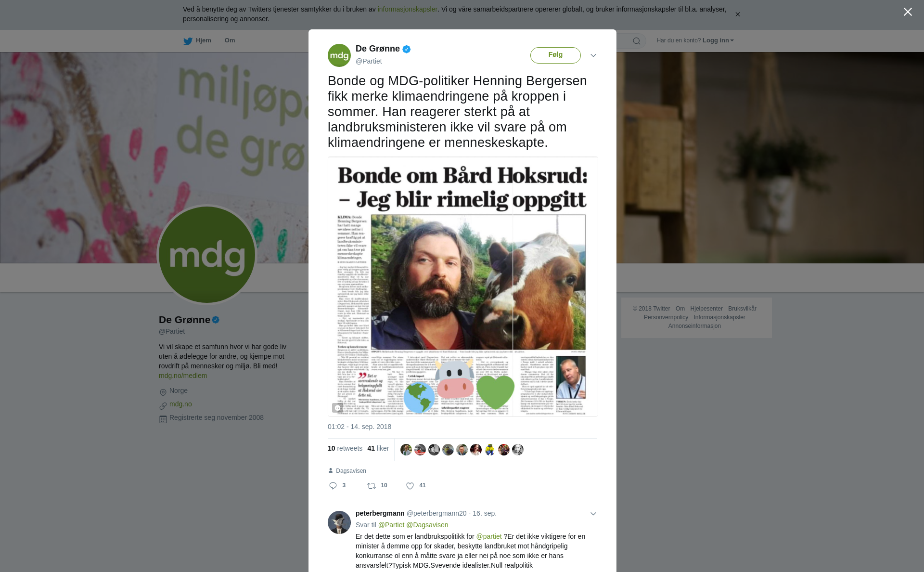
Task: Follow De Grønne with Følg button
Action: click(555, 55)
